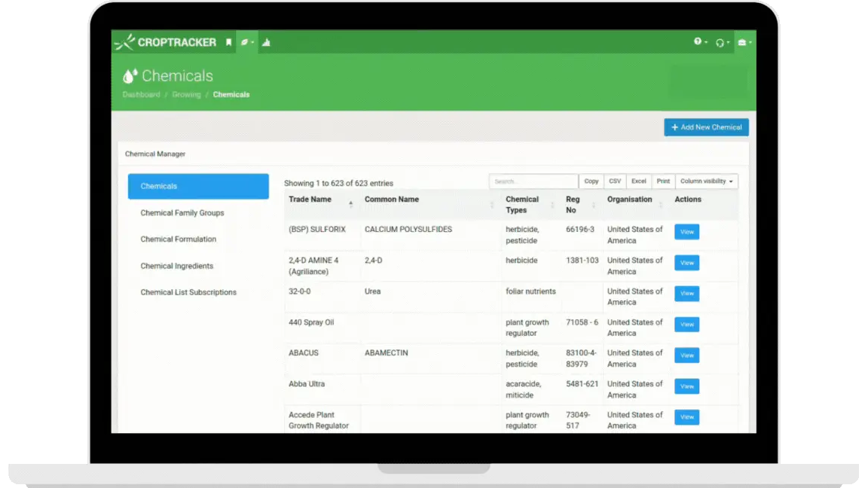This screenshot has height=488, width=868.
Task: View the 440 Spray Oil chemical
Action: click(x=686, y=325)
